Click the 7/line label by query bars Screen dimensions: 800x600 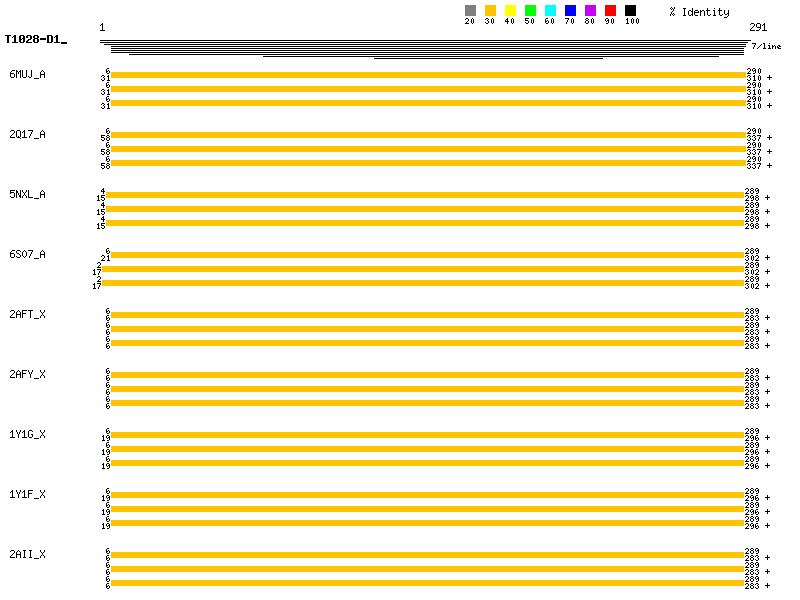point(766,46)
